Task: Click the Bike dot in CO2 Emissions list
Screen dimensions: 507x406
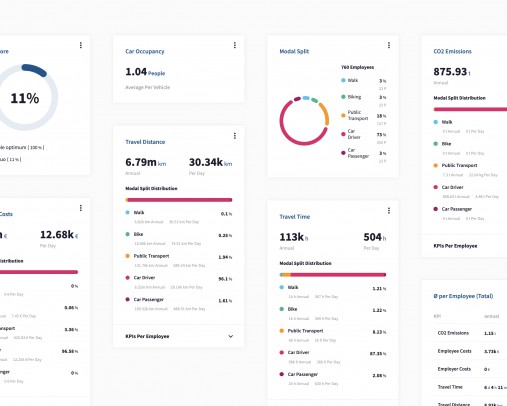Action: (x=436, y=144)
